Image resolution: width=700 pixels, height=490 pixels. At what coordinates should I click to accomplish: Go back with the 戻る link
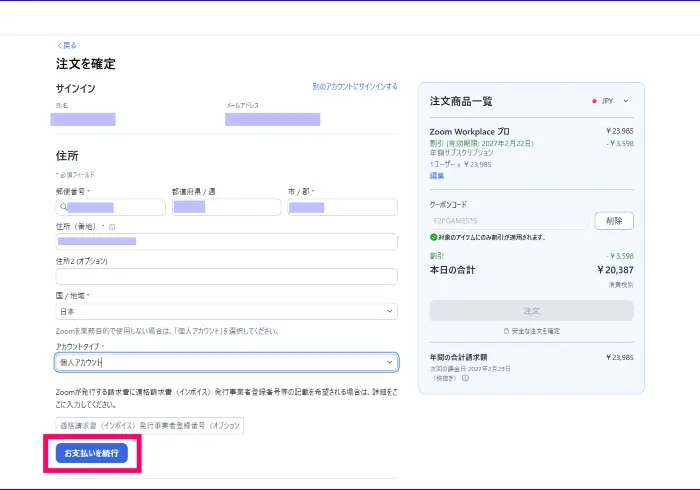67,45
